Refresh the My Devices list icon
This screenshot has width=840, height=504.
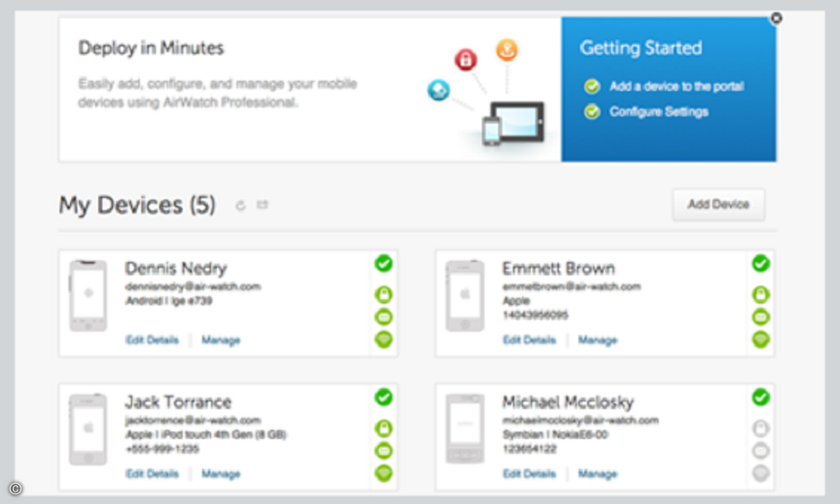point(241,205)
